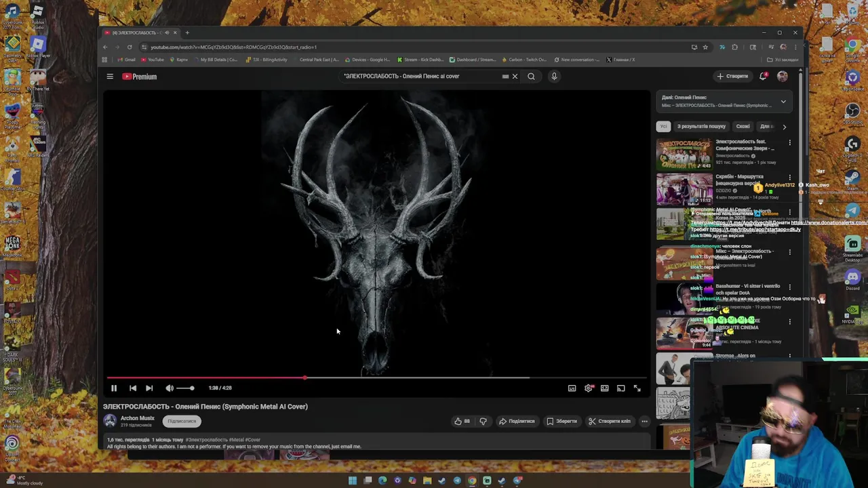Click Створити кліп button

[x=609, y=421]
